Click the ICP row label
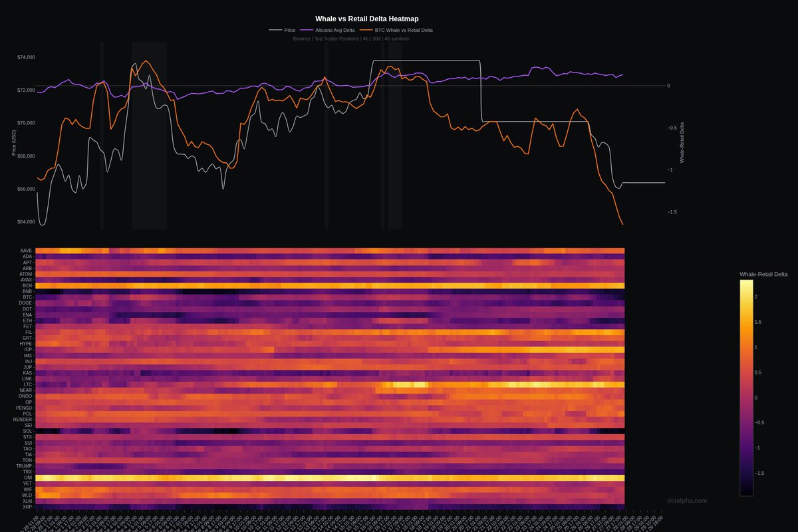798x532 pixels. coord(28,349)
